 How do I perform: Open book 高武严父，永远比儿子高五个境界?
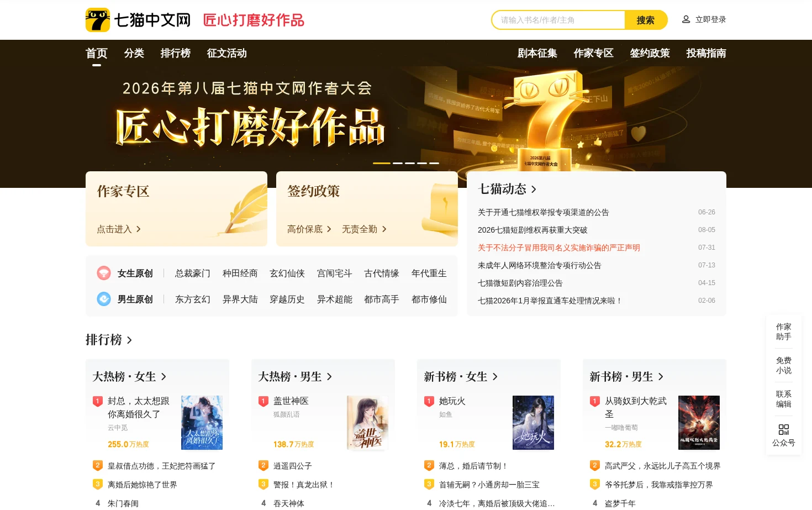663,466
